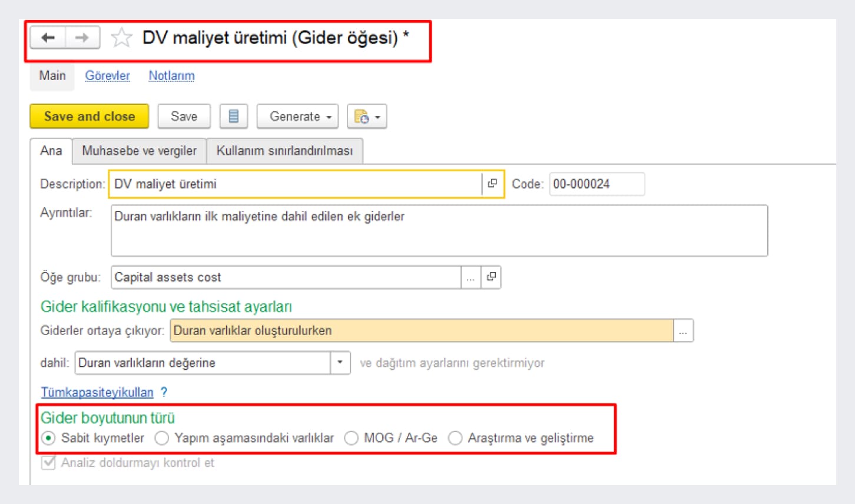Expand the reports icon dropdown button
The height and width of the screenshot is (504, 855).
pyautogui.click(x=367, y=117)
